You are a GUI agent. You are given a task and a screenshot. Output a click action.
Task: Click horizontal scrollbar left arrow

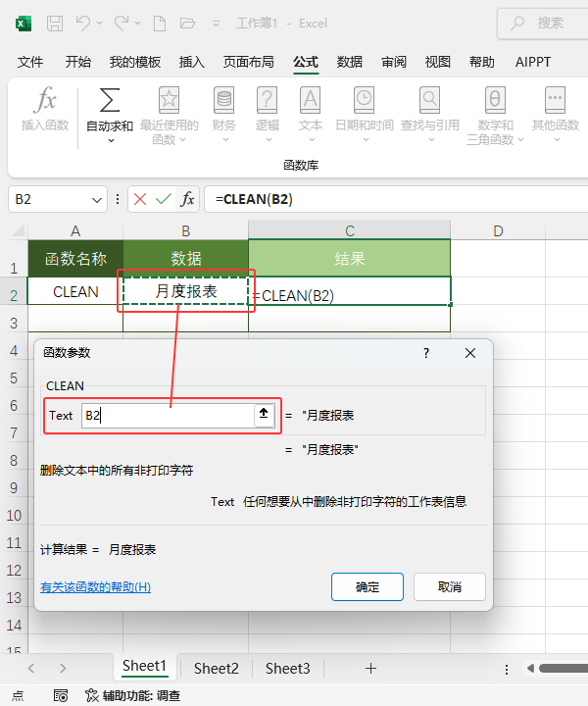[x=530, y=668]
